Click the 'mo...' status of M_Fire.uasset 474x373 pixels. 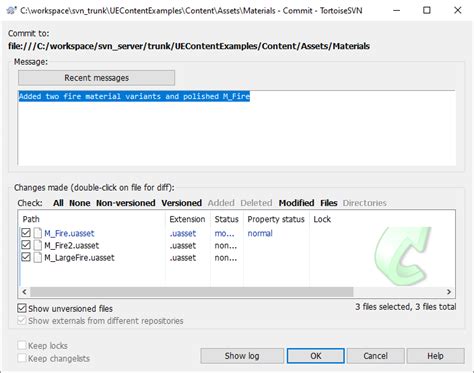point(224,233)
